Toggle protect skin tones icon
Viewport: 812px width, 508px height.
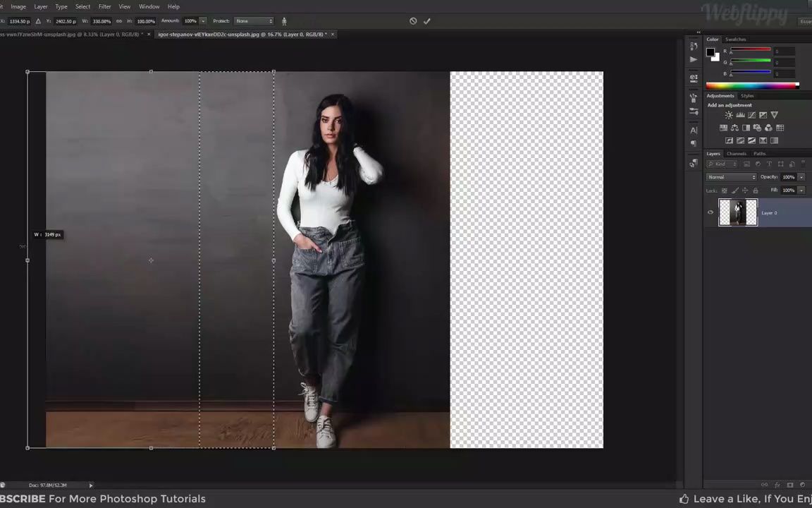coord(284,21)
